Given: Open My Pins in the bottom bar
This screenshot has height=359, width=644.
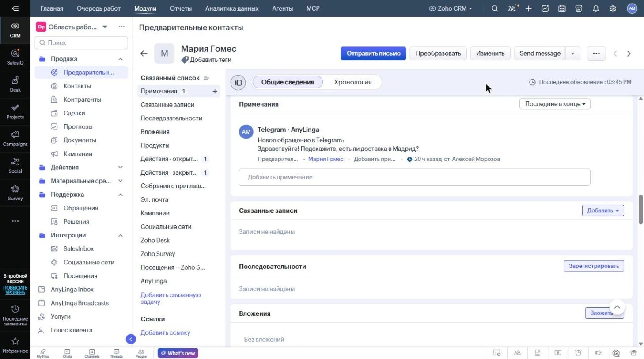Looking at the screenshot, I should 43,353.
